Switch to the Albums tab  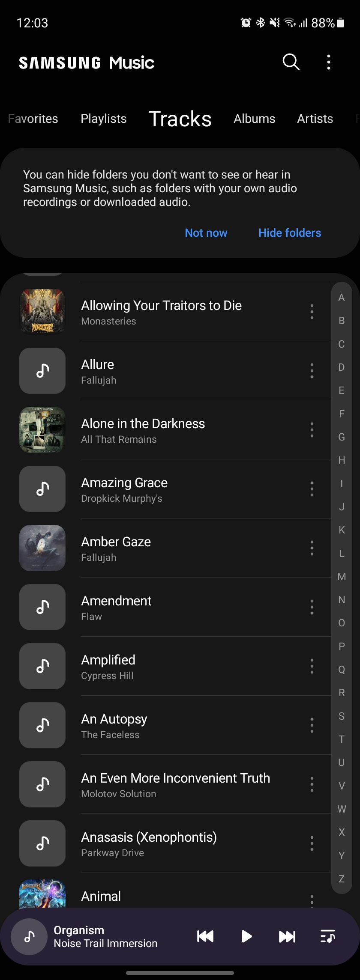255,119
